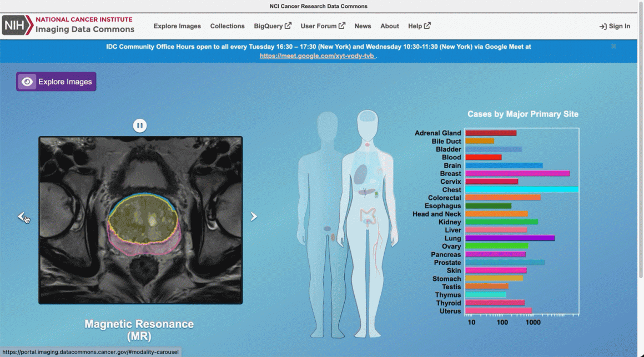Click the pancreas organ on body diagram
This screenshot has width=644, height=357.
pyautogui.click(x=366, y=192)
